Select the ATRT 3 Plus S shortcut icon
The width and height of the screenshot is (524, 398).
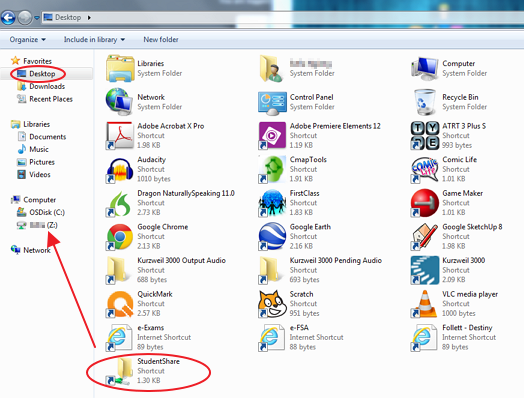pyautogui.click(x=424, y=135)
